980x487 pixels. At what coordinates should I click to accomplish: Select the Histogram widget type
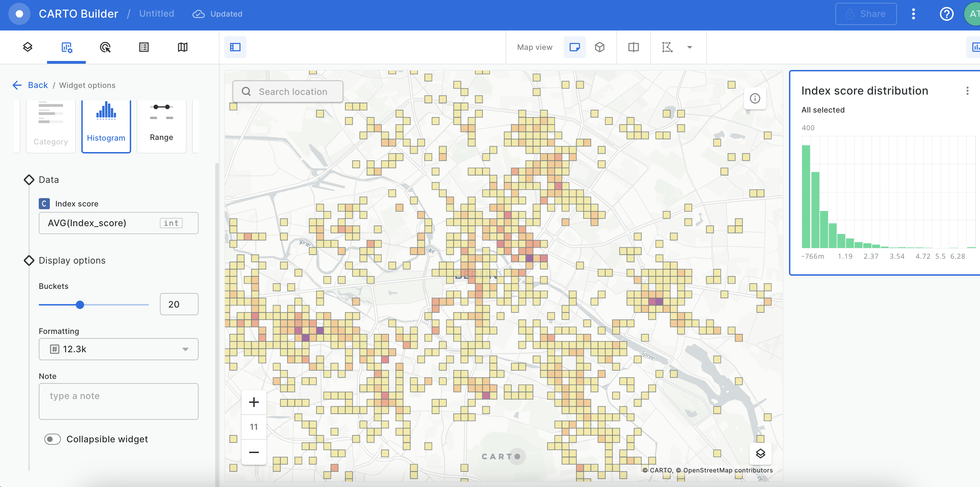(x=106, y=126)
